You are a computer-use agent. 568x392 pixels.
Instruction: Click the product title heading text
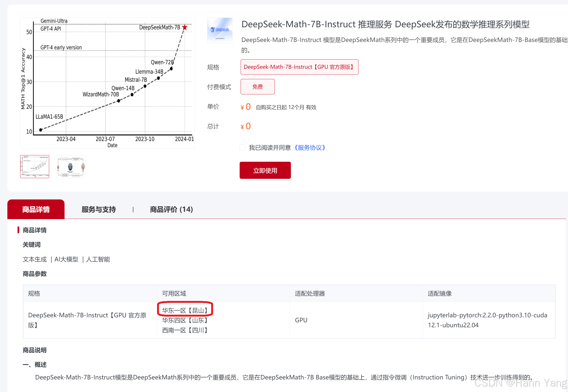(385, 24)
